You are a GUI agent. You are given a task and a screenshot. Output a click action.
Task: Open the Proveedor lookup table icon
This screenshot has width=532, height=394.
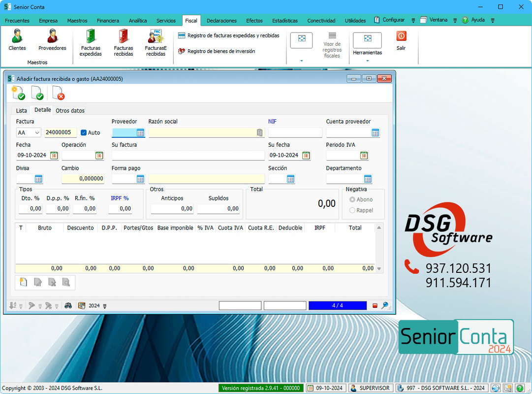coord(140,133)
